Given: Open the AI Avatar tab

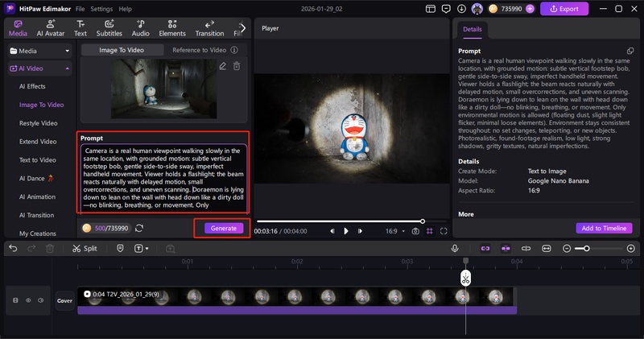Looking at the screenshot, I should pos(51,28).
